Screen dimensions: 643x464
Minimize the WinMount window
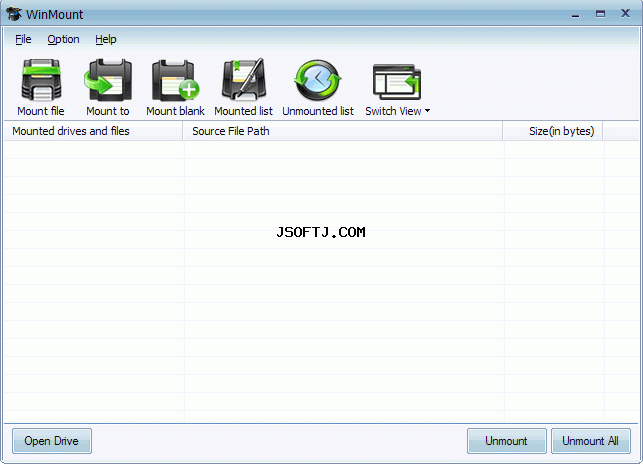pos(576,15)
